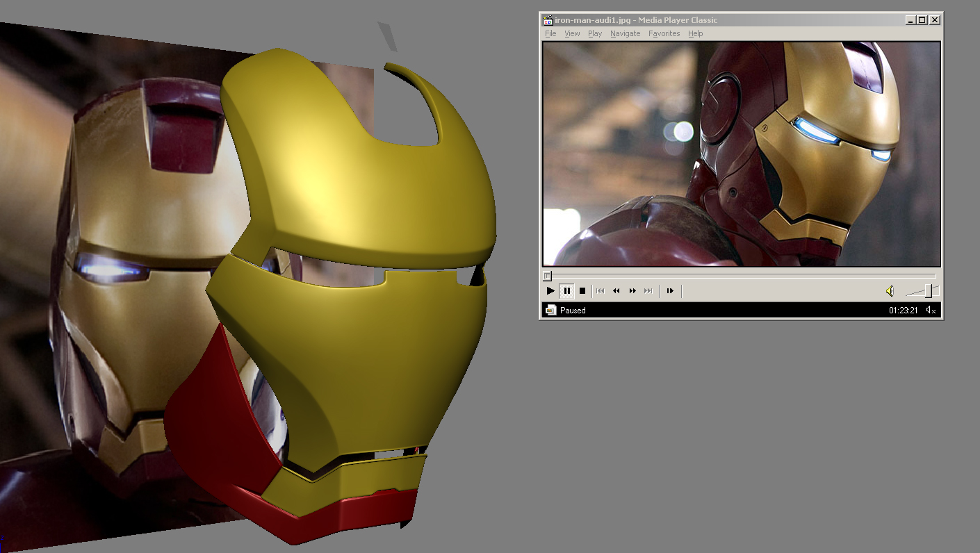Mute audio with the yellow speaker icon
This screenshot has height=553, width=980.
point(890,291)
